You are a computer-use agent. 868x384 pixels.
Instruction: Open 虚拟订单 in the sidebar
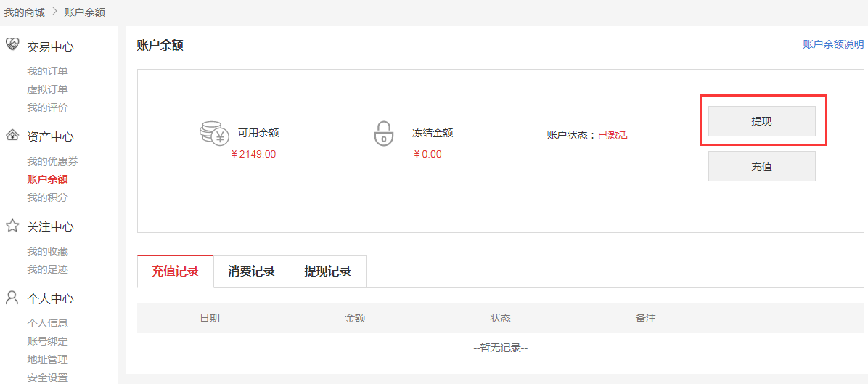pyautogui.click(x=47, y=89)
